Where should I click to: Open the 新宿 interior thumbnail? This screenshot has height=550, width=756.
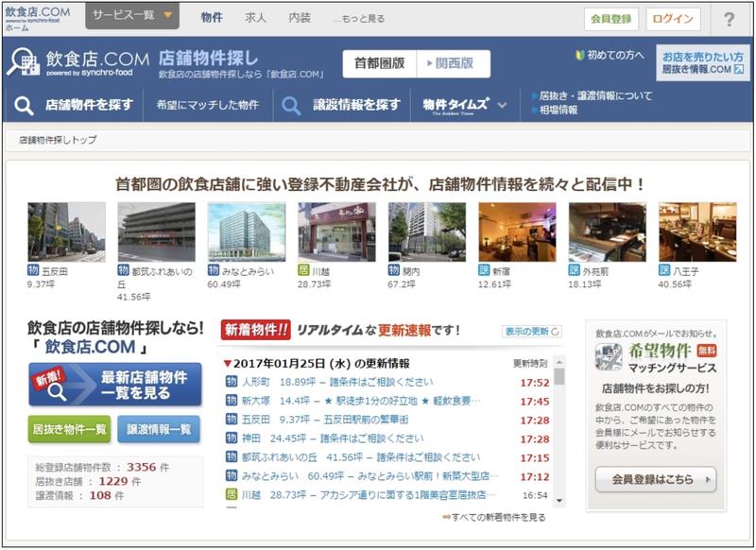[x=517, y=232]
